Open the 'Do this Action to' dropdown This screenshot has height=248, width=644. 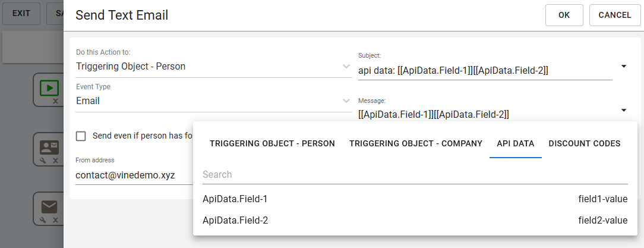point(347,67)
